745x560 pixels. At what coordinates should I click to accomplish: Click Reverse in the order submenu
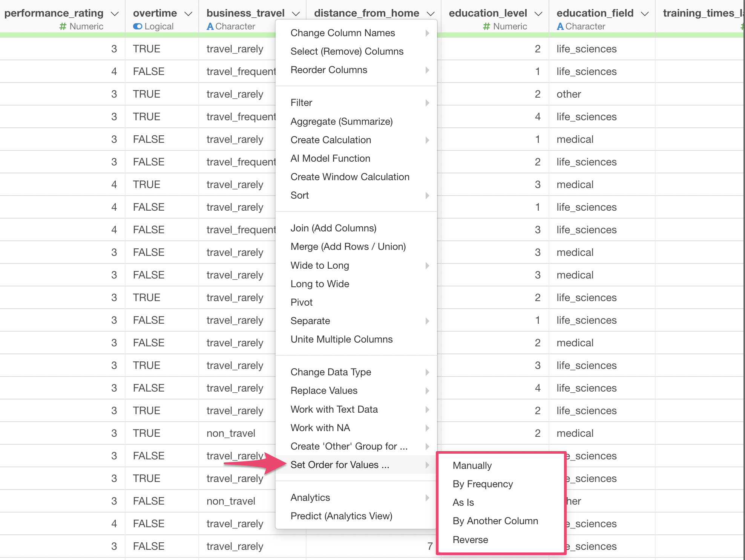tap(470, 540)
